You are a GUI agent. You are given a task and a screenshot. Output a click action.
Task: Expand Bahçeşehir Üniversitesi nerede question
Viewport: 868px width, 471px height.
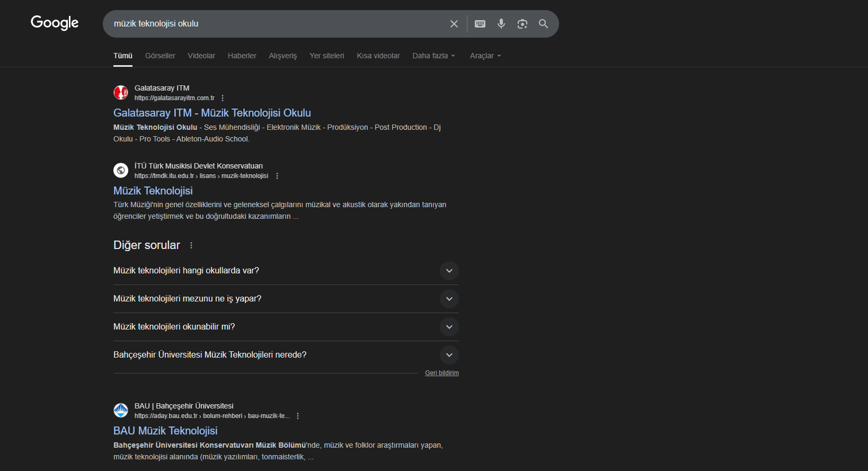pyautogui.click(x=449, y=355)
